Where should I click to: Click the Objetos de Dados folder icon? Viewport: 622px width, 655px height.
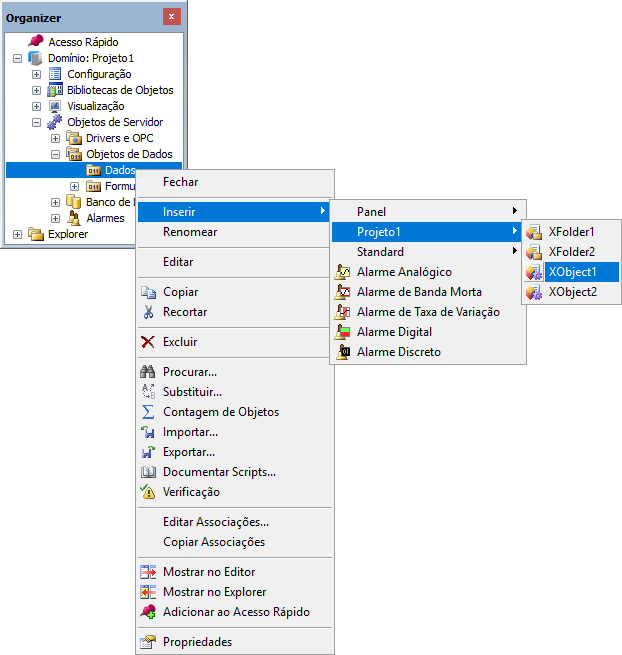pos(74,154)
